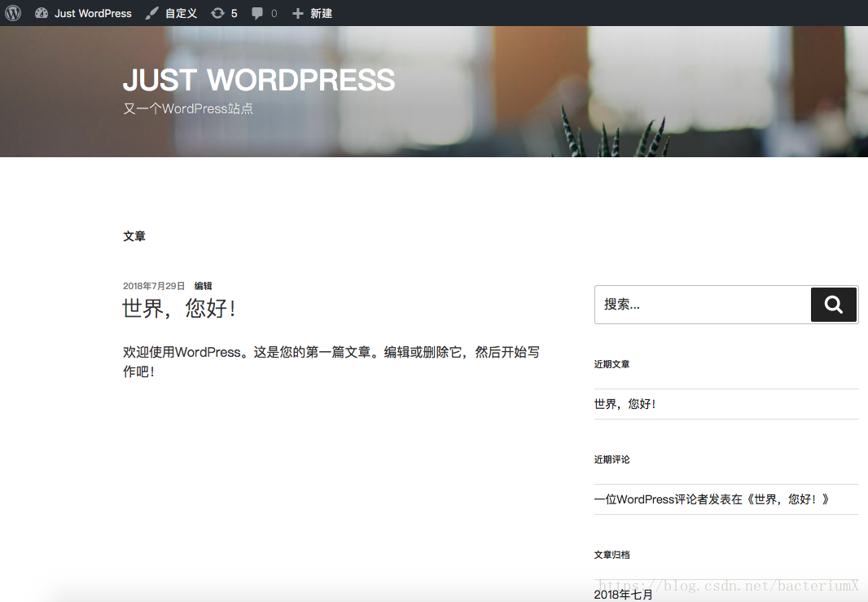Click the 近期文章 widget heading
The image size is (868, 602).
click(612, 364)
